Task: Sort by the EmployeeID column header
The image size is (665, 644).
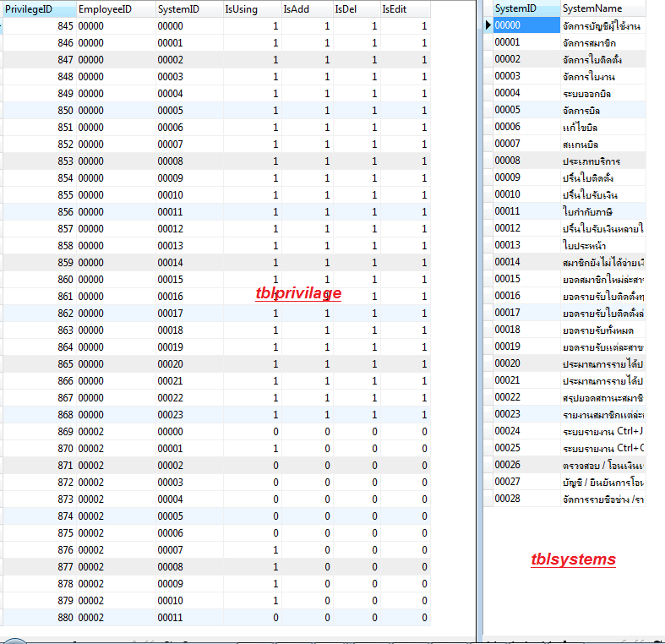Action: 114,8
